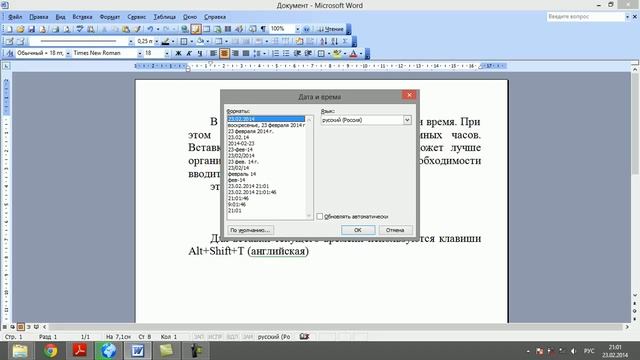Click the 'Введите вопрос' help field
The image size is (640, 360).
click(x=585, y=17)
